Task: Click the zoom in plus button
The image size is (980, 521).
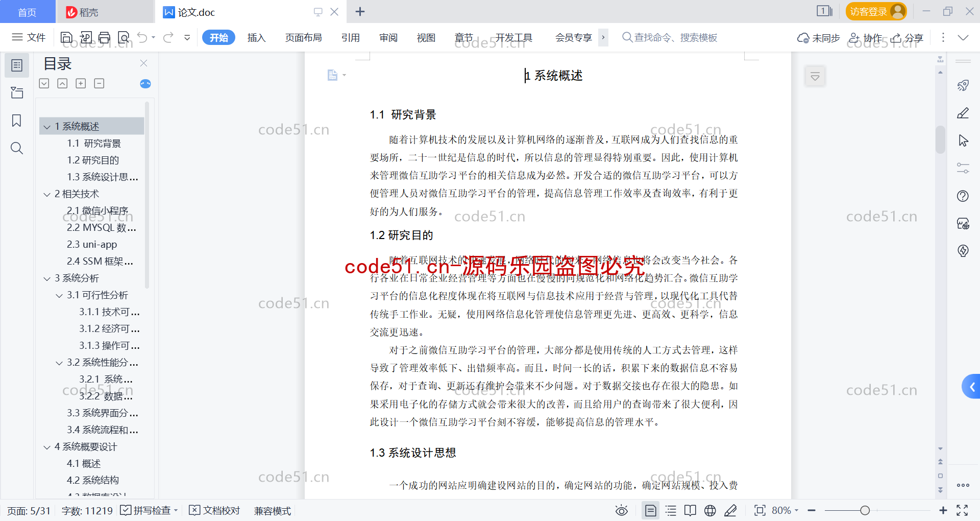Action: tap(943, 510)
